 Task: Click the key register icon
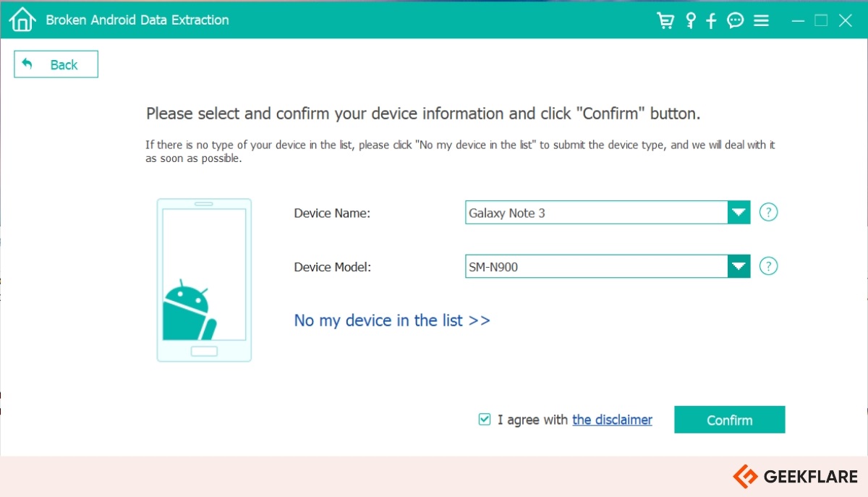click(690, 20)
